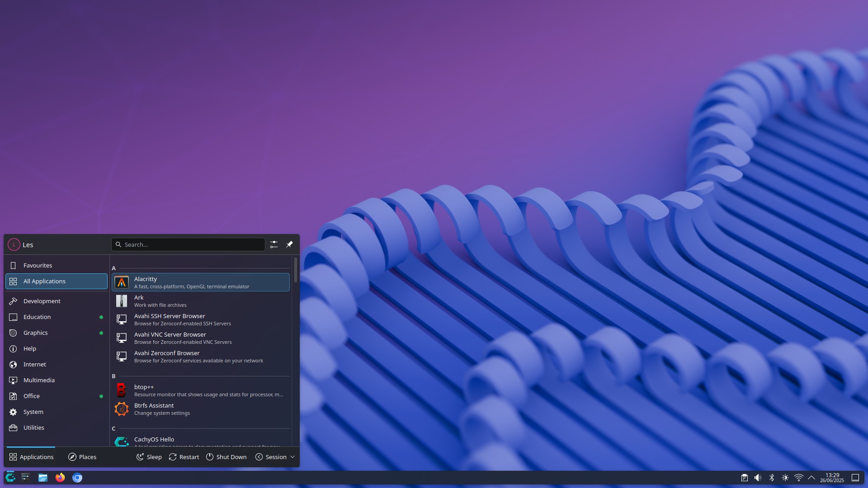Open Avahi SSH Server Browser entry
The height and width of the screenshot is (488, 868).
[x=201, y=319]
